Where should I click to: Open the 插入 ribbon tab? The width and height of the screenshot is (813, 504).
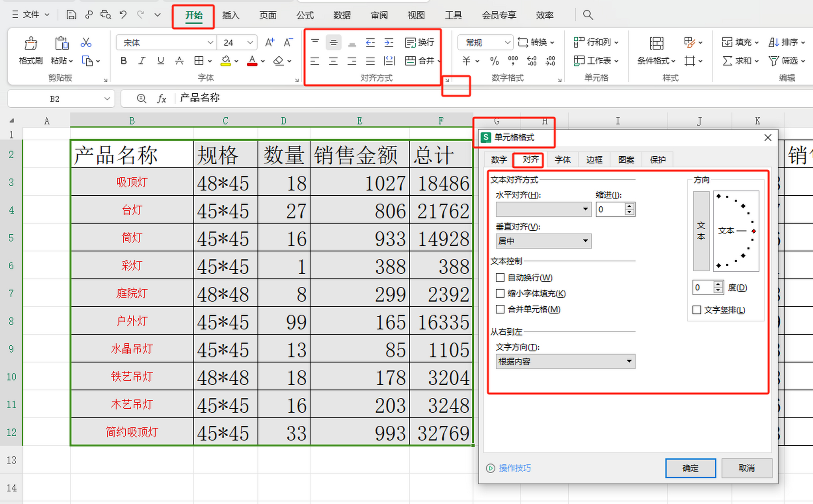pos(230,15)
